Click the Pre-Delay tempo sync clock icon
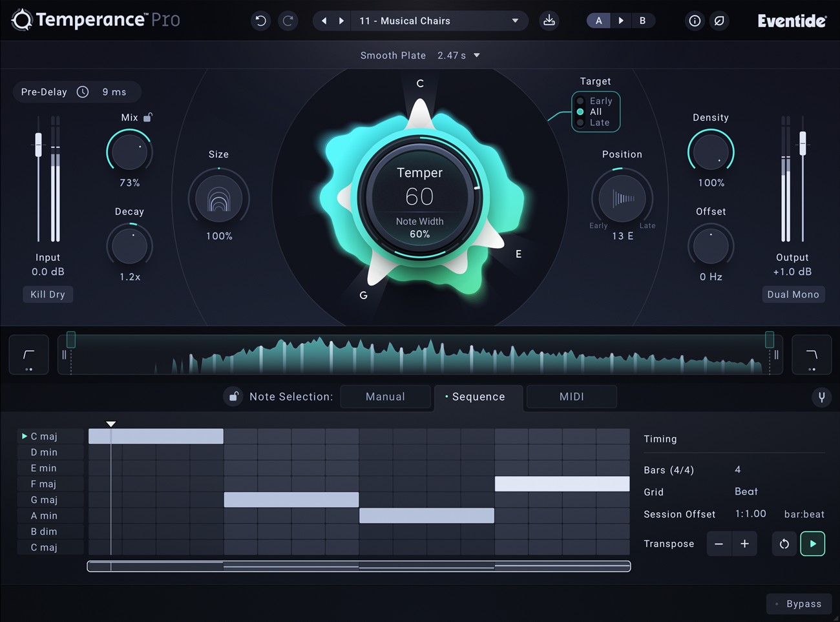The width and height of the screenshot is (840, 622). coord(83,92)
